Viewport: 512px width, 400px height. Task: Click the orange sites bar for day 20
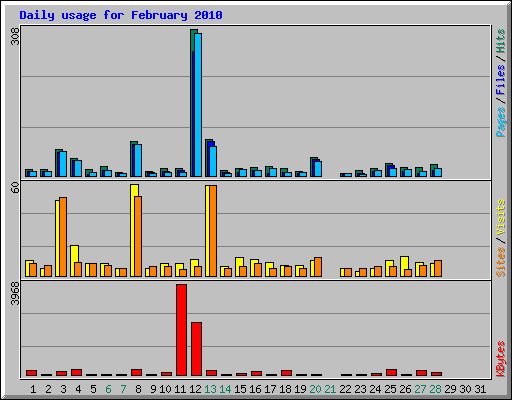click(x=318, y=267)
